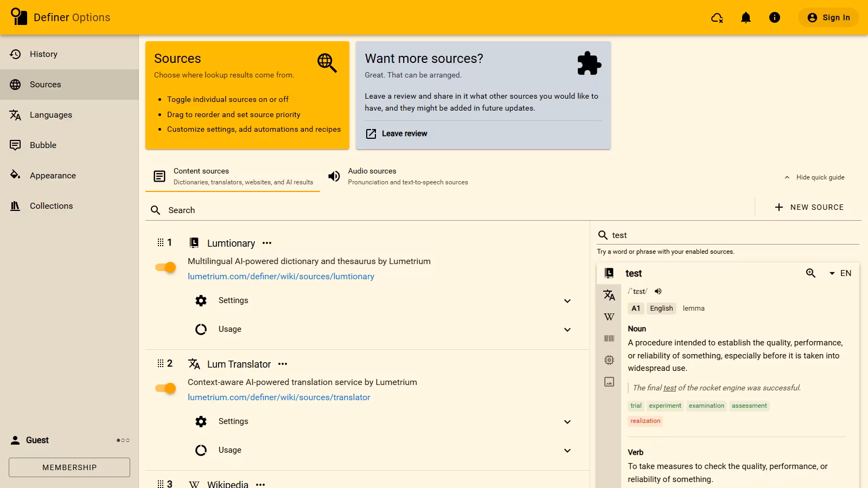Open Bubble settings in the sidebar
This screenshot has height=488, width=868.
(x=69, y=145)
